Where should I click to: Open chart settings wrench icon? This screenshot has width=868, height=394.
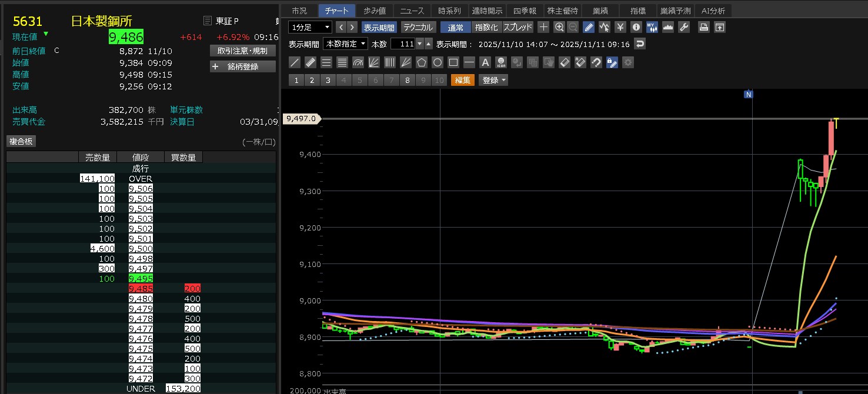pos(683,27)
